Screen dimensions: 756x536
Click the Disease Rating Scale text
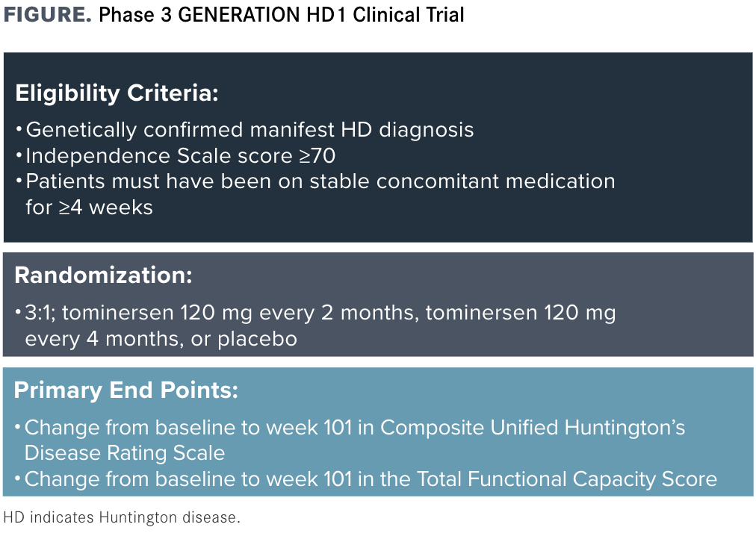pyautogui.click(x=125, y=453)
